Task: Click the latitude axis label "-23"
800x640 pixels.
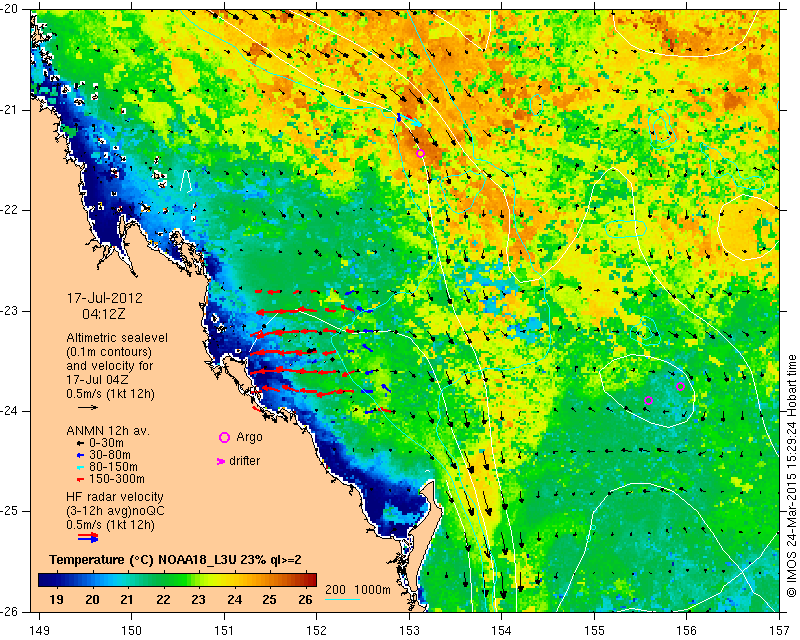Action: click(9, 311)
